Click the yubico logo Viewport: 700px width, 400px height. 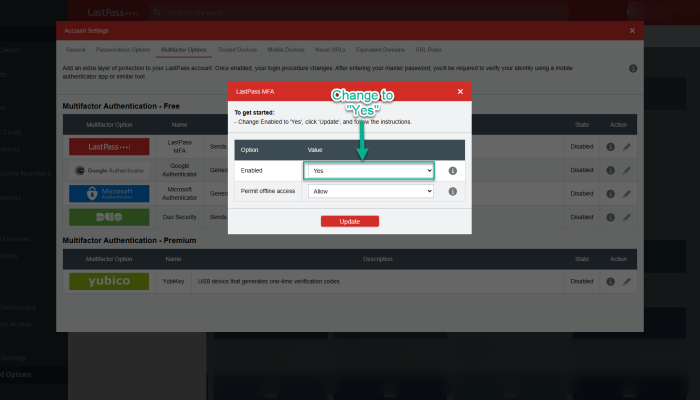pyautogui.click(x=109, y=281)
